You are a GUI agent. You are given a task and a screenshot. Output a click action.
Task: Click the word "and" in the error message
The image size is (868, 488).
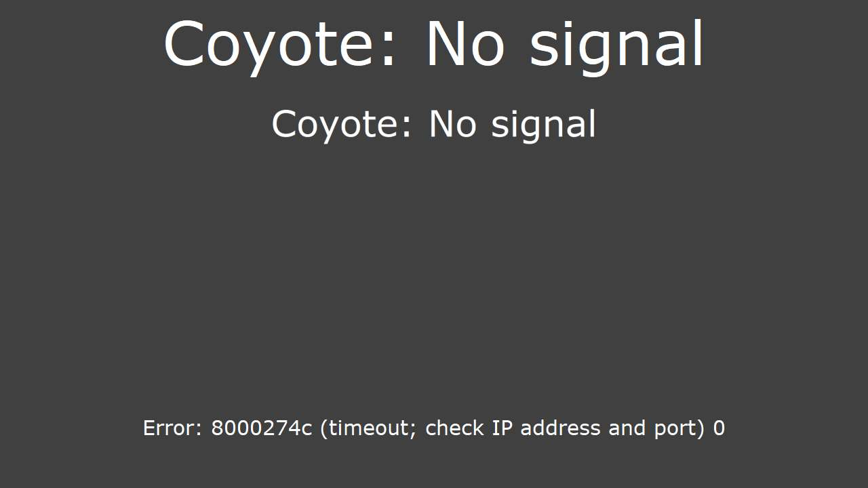(x=628, y=428)
